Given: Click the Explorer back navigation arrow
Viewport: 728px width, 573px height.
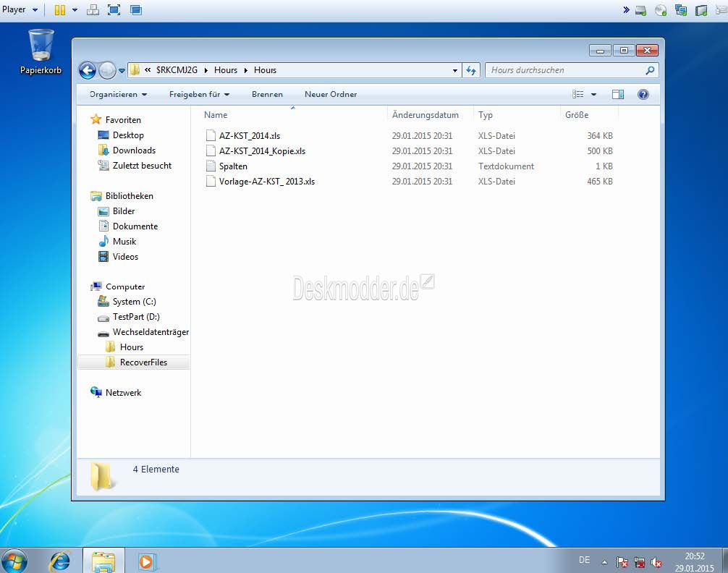Looking at the screenshot, I should [x=88, y=71].
